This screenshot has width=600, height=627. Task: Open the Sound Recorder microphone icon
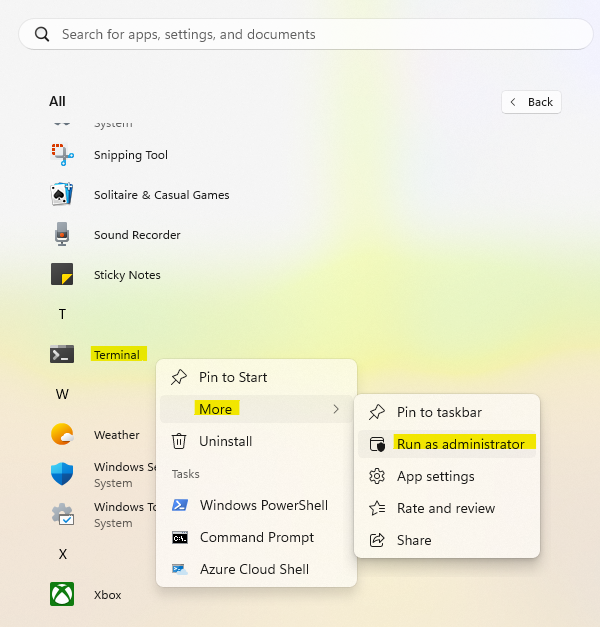coord(62,234)
